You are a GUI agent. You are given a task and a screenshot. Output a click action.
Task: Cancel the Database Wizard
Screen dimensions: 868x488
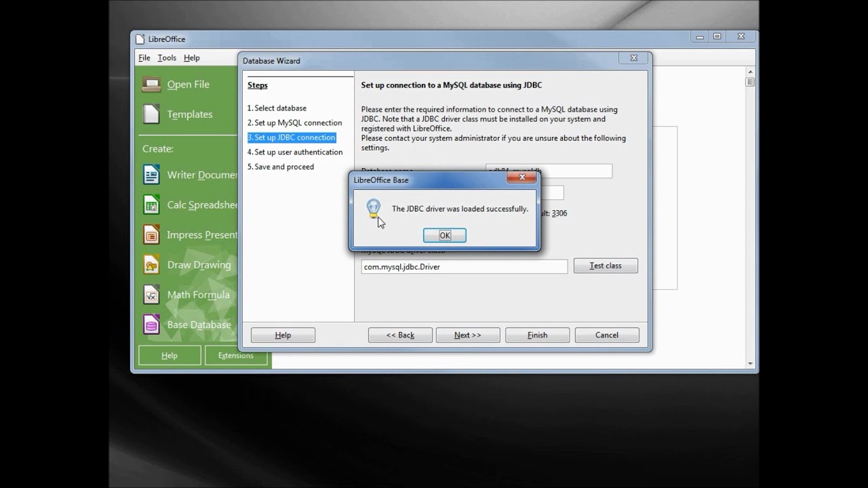tap(606, 335)
